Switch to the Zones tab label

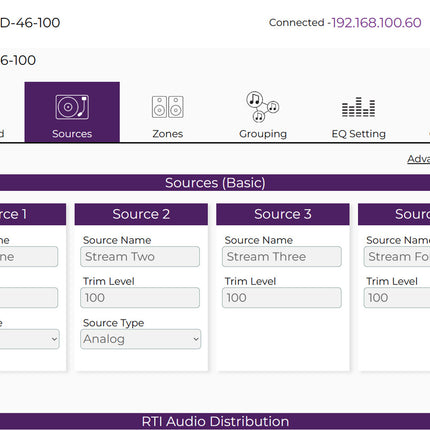168,134
